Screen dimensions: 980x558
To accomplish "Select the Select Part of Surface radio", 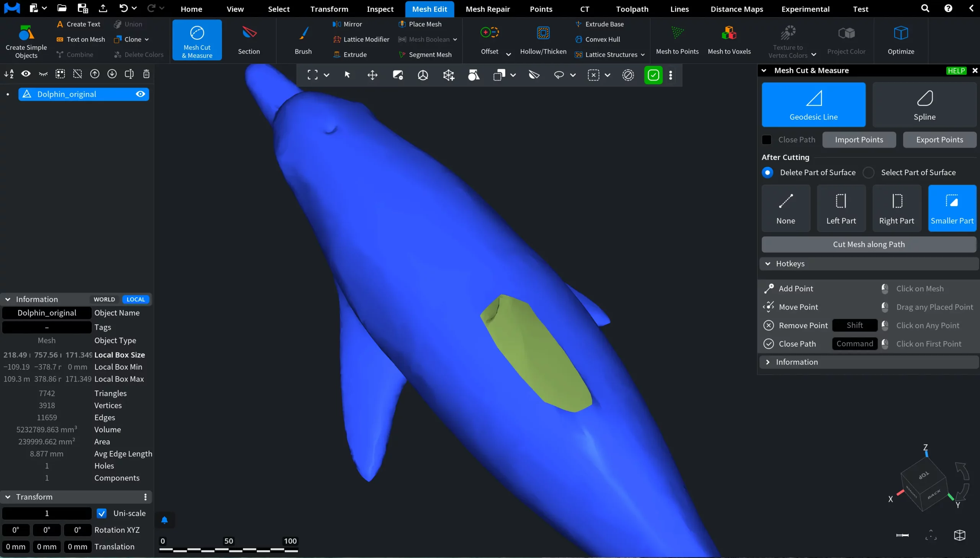I will [868, 172].
